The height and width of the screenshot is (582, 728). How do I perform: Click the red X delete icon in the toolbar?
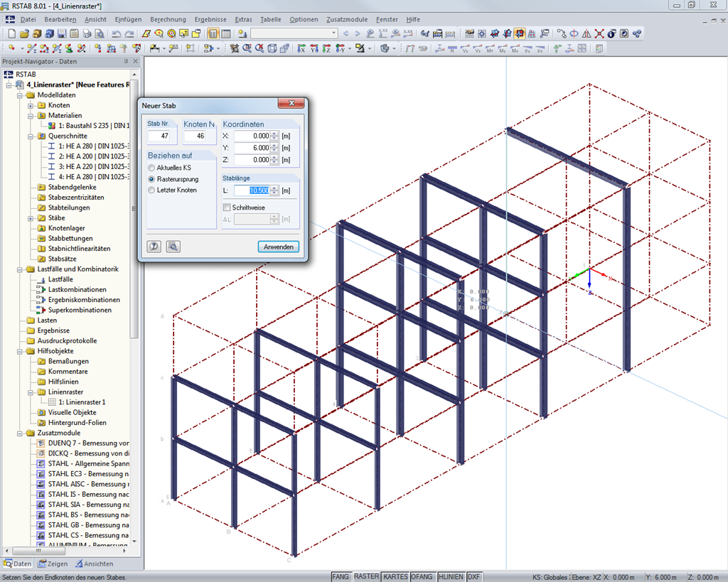[x=599, y=33]
